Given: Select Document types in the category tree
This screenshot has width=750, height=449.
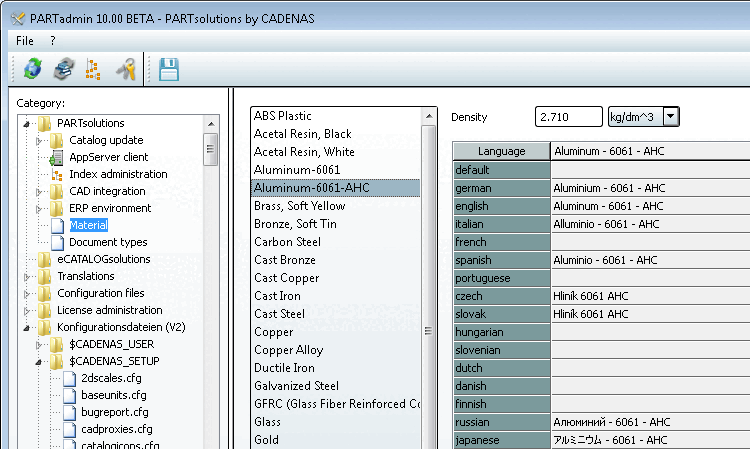Looking at the screenshot, I should coord(108,242).
